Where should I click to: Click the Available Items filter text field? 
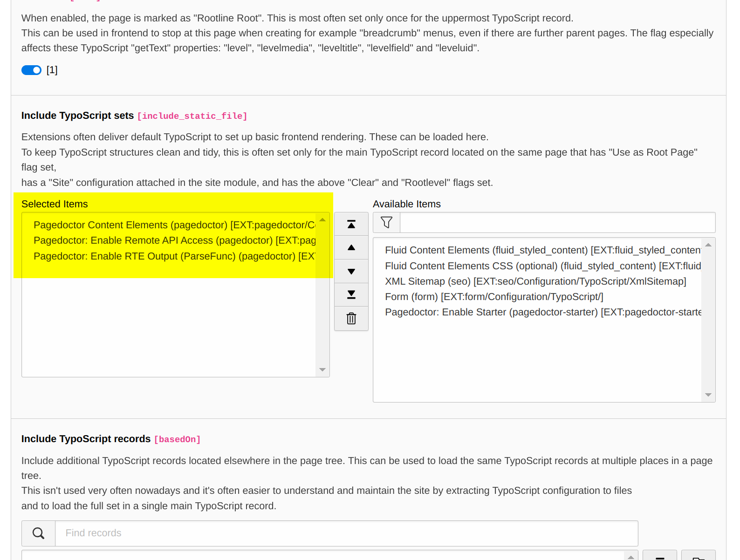click(557, 222)
